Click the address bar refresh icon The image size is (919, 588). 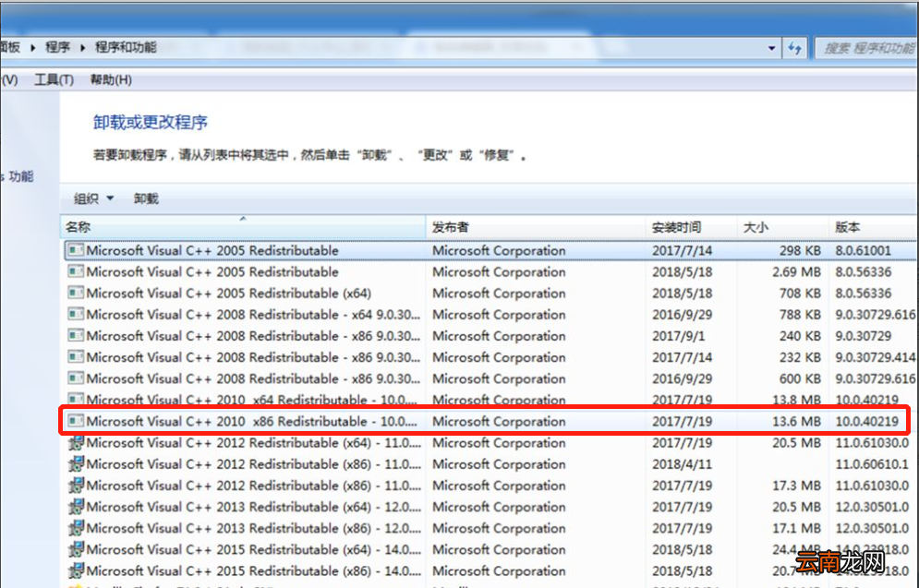click(794, 48)
